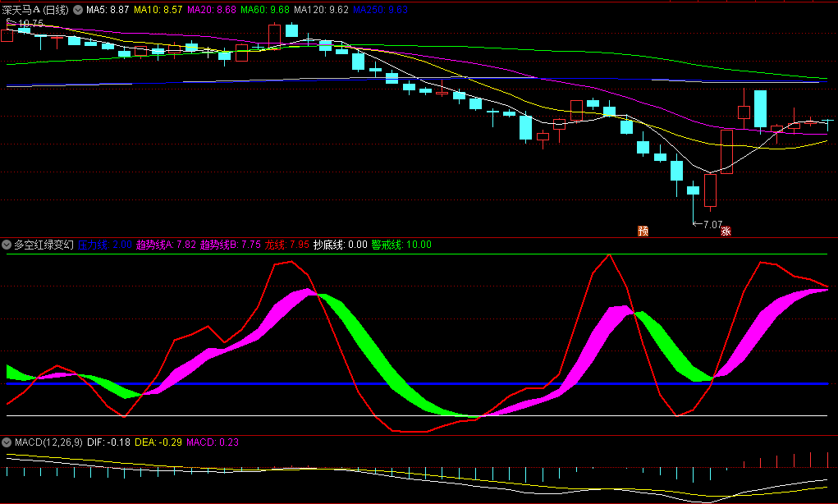
Task: Open dropdown next to 深天马A (日线) title
Action: (78, 10)
